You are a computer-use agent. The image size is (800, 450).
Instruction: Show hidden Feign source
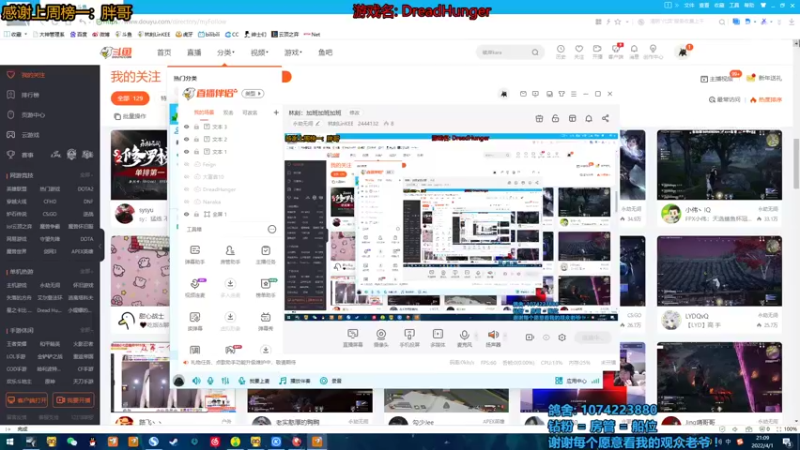(x=187, y=164)
